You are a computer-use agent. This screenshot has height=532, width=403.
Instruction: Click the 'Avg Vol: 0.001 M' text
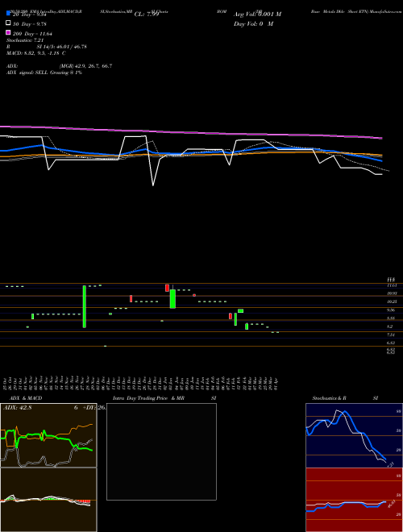click(257, 15)
